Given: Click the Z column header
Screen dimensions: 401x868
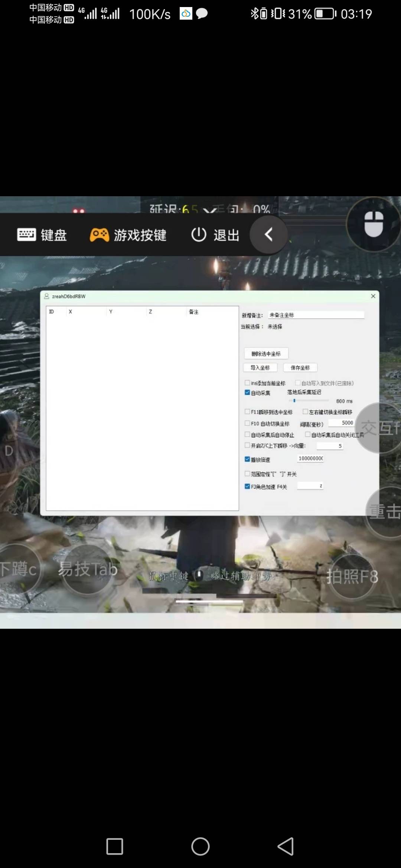Looking at the screenshot, I should point(150,312).
